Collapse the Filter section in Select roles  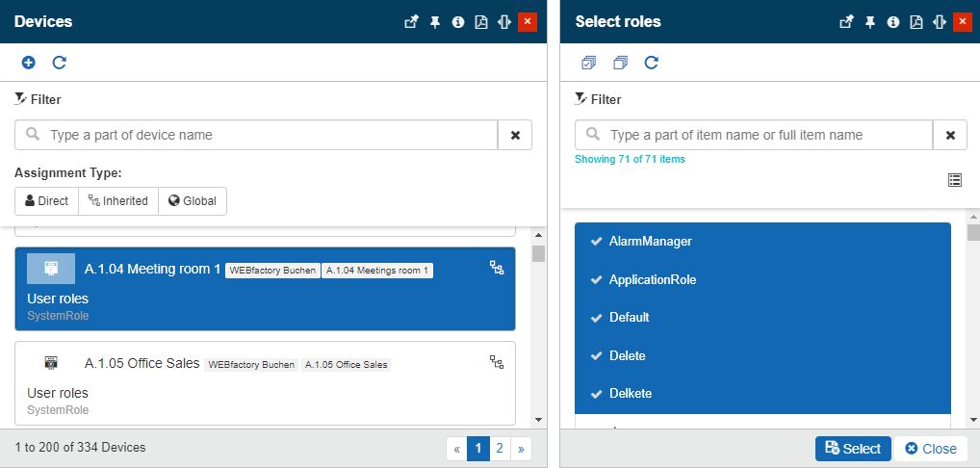coord(598,99)
